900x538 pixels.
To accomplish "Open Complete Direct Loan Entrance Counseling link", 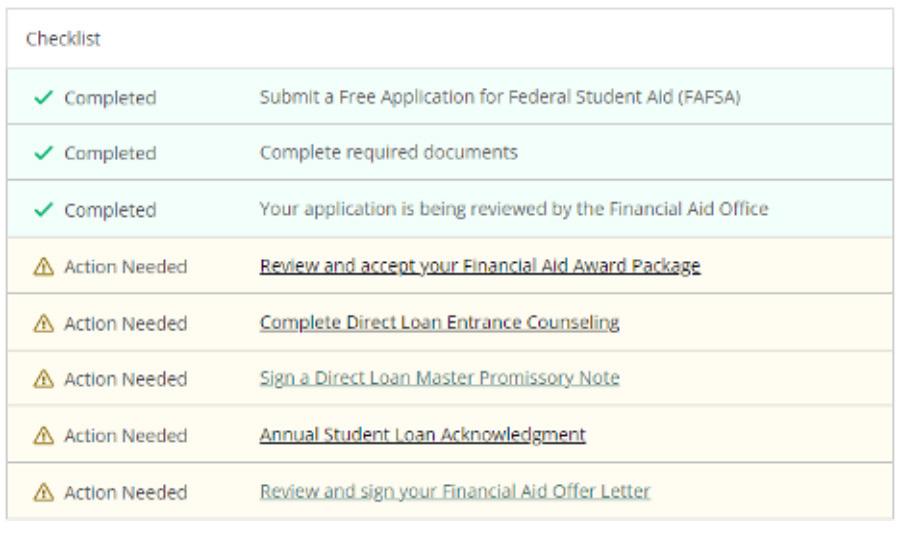I will [439, 322].
